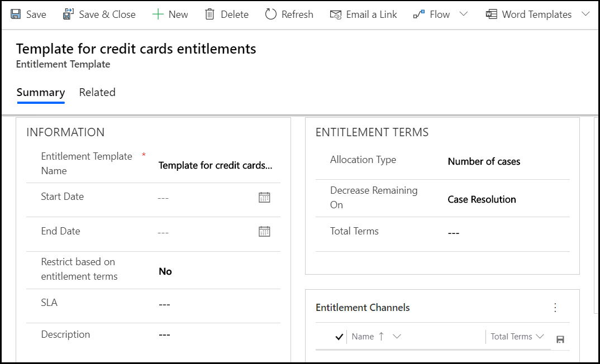Toggle the select-all checkbox in channels grid
The width and height of the screenshot is (600, 364).
pos(339,337)
